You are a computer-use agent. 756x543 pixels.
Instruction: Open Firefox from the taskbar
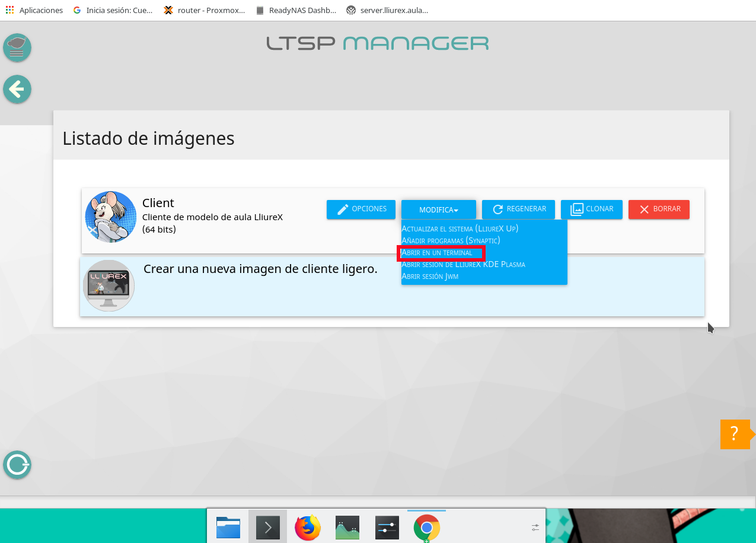(x=307, y=526)
